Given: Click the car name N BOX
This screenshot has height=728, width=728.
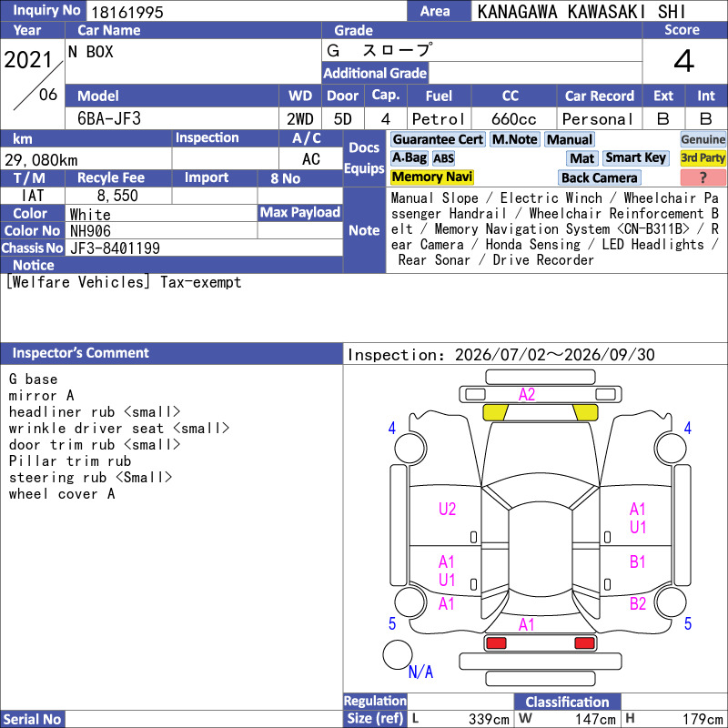Looking at the screenshot, I should [90, 52].
